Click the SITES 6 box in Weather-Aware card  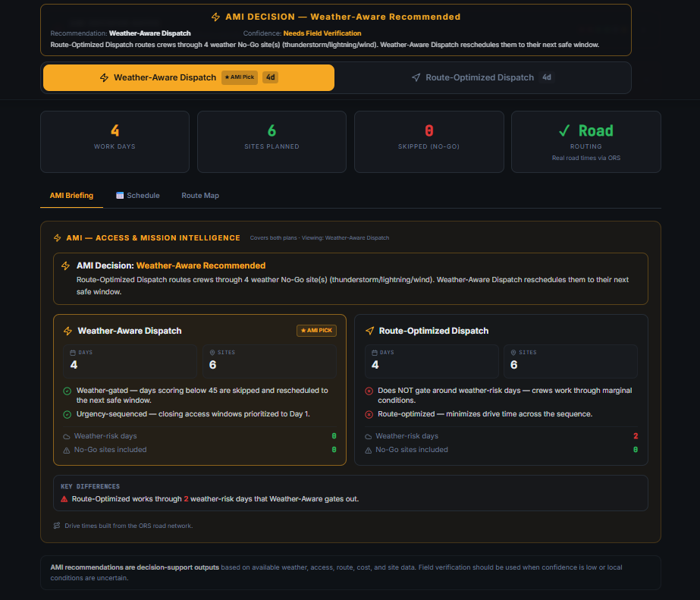pos(269,361)
